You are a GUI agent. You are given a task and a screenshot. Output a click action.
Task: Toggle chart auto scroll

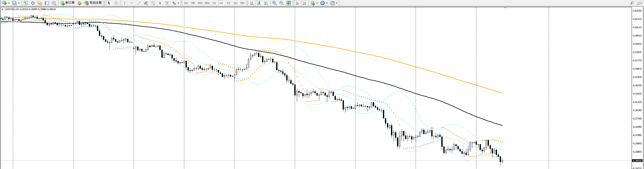(x=297, y=3)
